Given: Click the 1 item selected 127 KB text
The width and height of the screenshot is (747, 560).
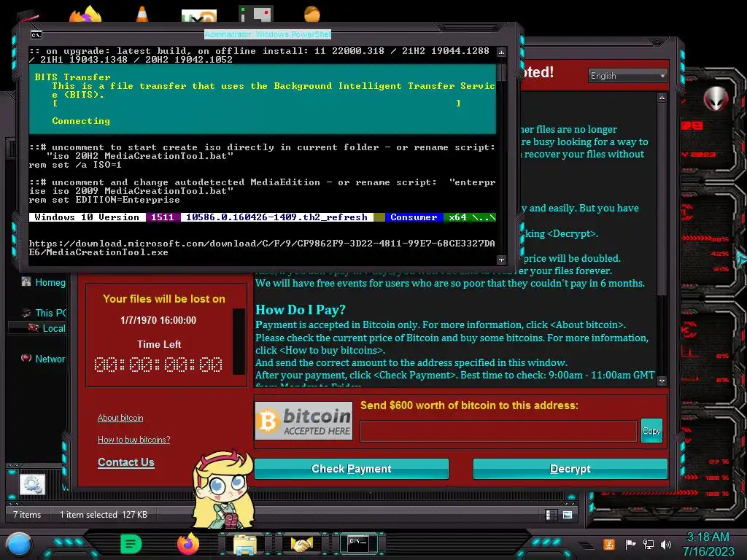Looking at the screenshot, I should pos(104,515).
